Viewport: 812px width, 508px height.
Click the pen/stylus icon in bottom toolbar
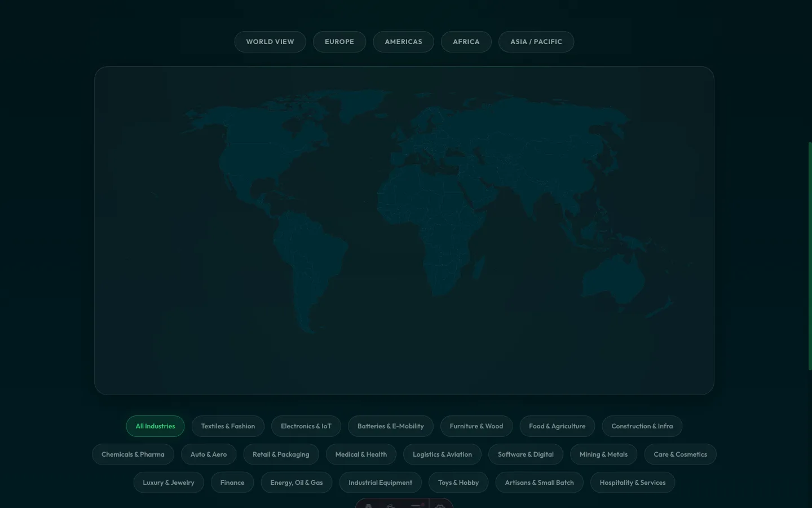tap(391, 506)
